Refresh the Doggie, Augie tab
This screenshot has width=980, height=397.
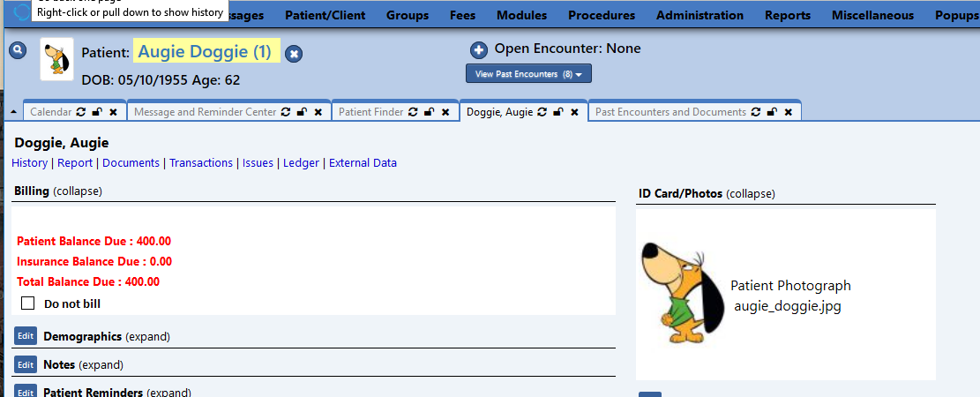542,112
